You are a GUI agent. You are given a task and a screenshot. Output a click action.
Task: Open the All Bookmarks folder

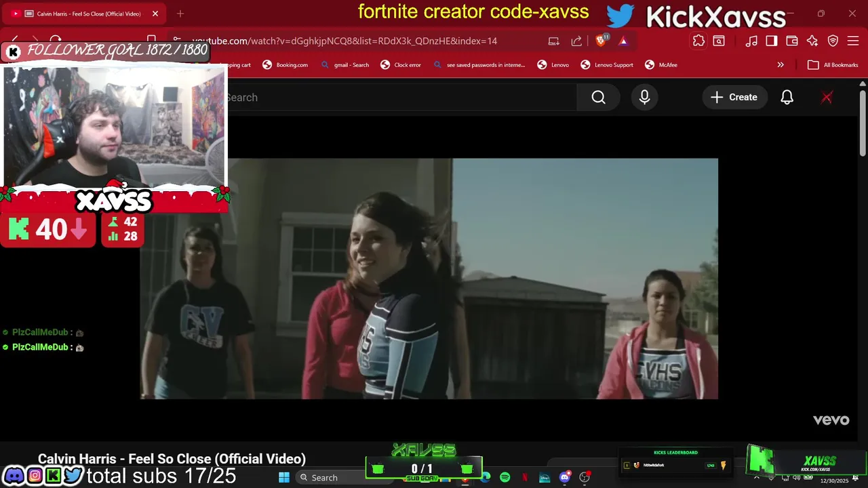tap(833, 65)
